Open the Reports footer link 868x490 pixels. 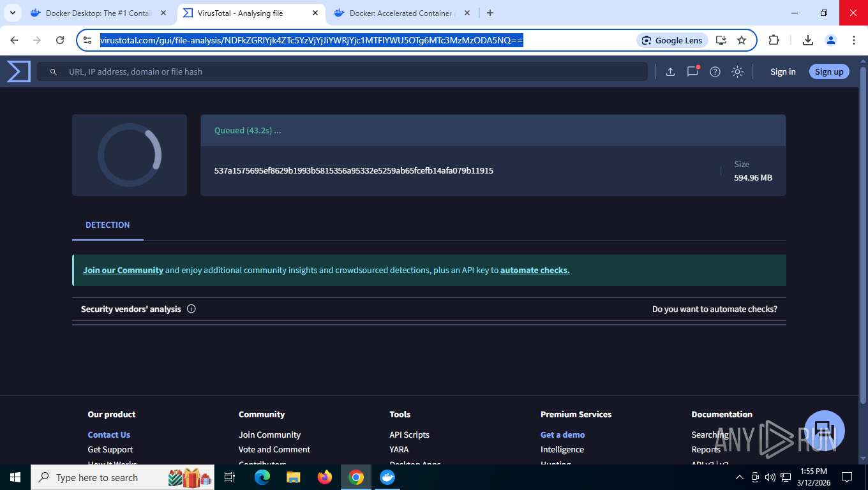click(706, 449)
